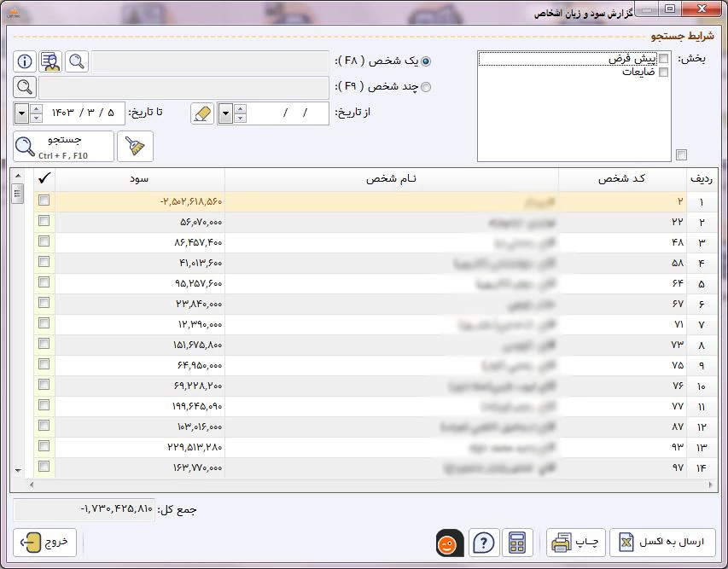Increase the از تاریخ date spinner
This screenshot has height=569, width=728.
click(x=240, y=109)
